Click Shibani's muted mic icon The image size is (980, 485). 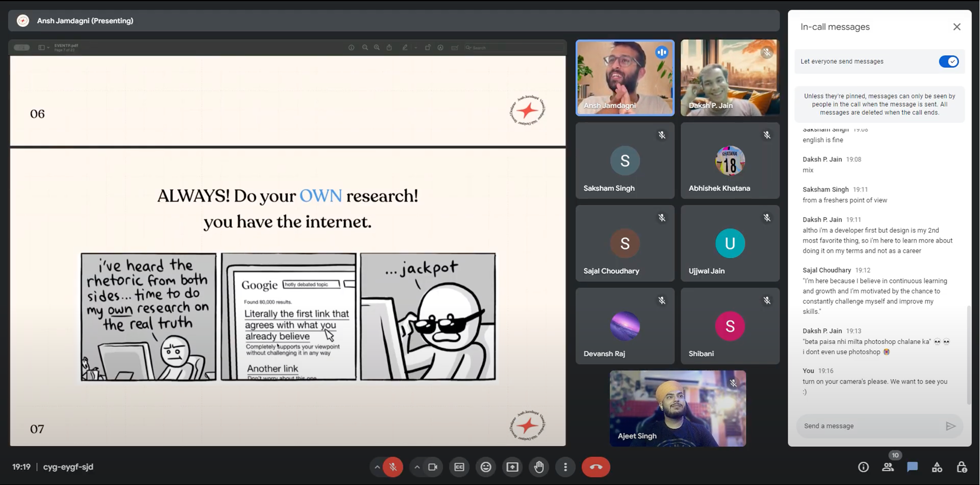[x=767, y=301]
